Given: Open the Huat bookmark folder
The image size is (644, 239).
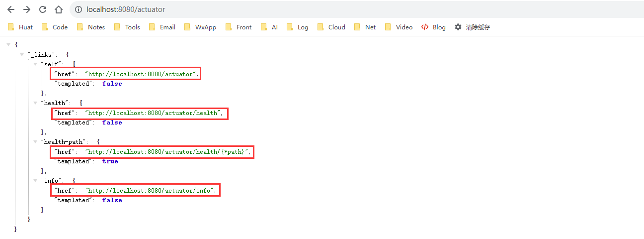Looking at the screenshot, I should pyautogui.click(x=20, y=27).
